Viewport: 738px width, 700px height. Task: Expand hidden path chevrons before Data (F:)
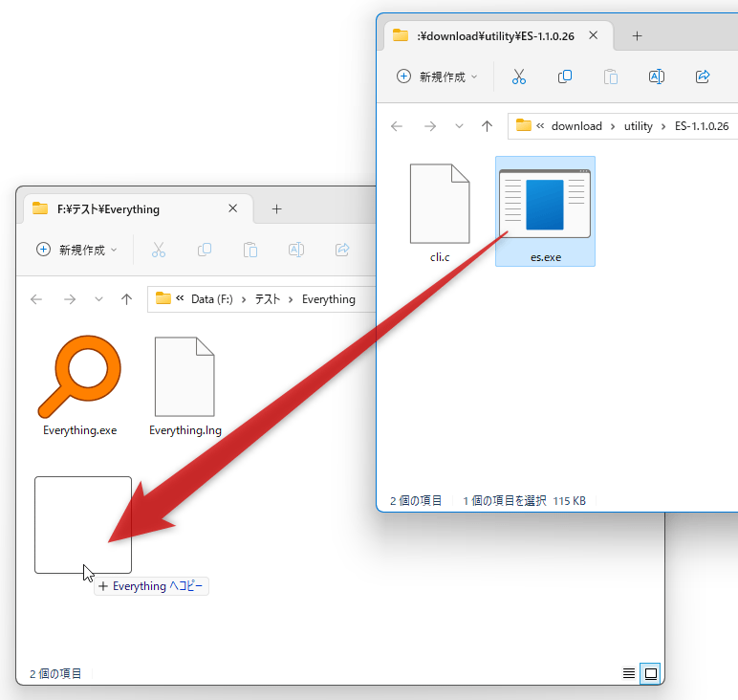tap(180, 298)
